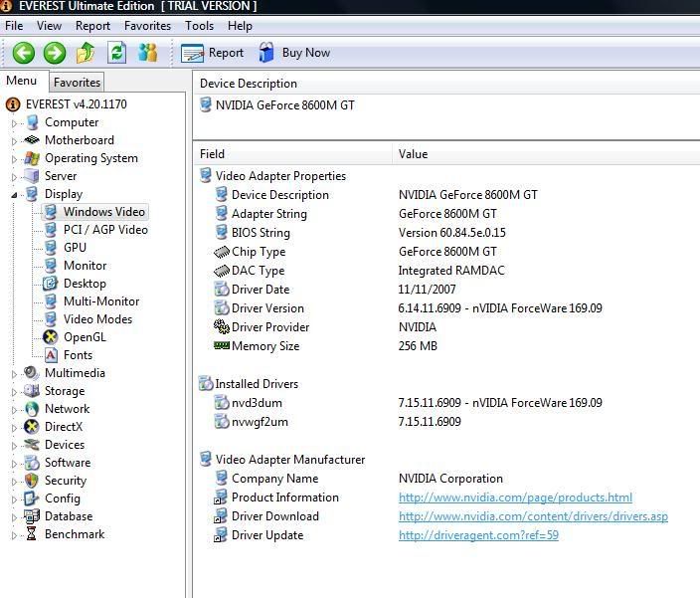Expand the Operating System tree node

[x=14, y=159]
